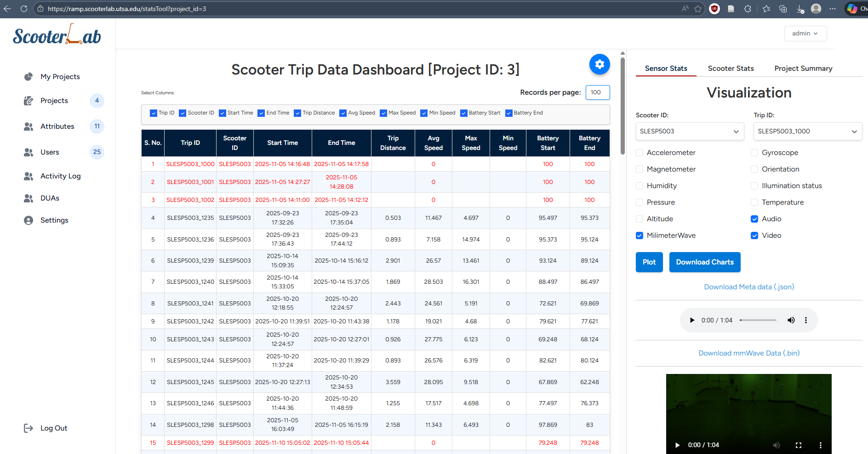Image resolution: width=868 pixels, height=454 pixels.
Task: Open the Project Summary tab
Action: 803,68
